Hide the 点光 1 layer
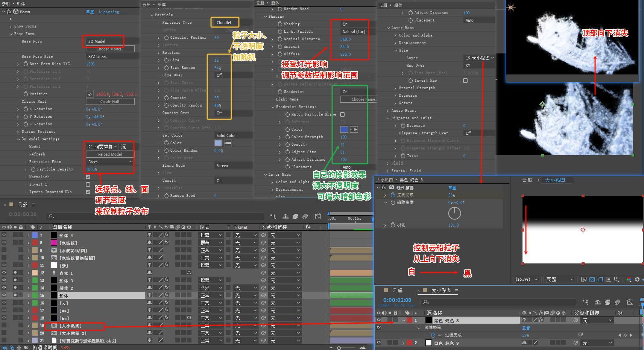The image size is (644, 350). click(4, 273)
